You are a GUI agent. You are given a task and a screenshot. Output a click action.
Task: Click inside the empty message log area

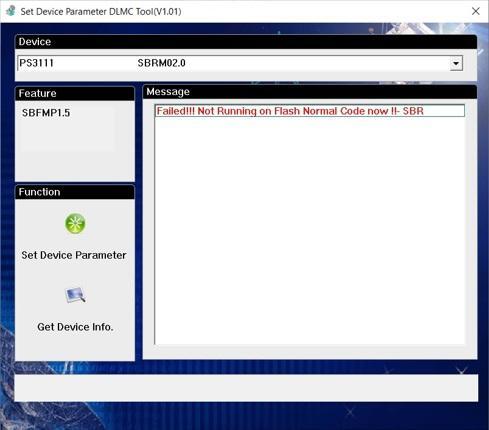click(309, 230)
